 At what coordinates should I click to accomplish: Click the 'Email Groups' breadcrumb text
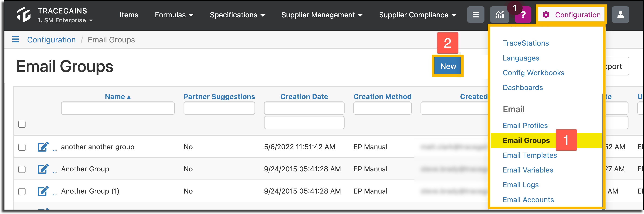pyautogui.click(x=111, y=40)
